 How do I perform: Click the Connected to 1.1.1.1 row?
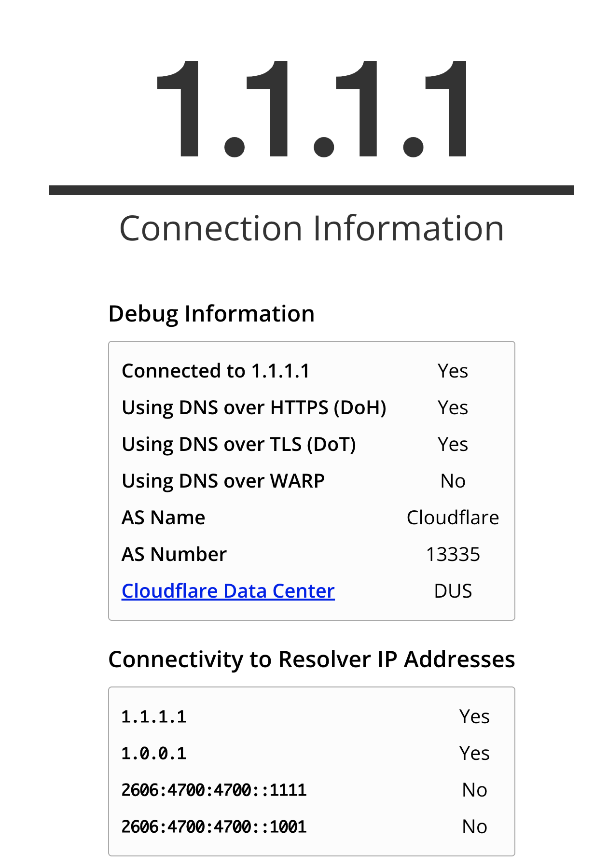tap(216, 371)
